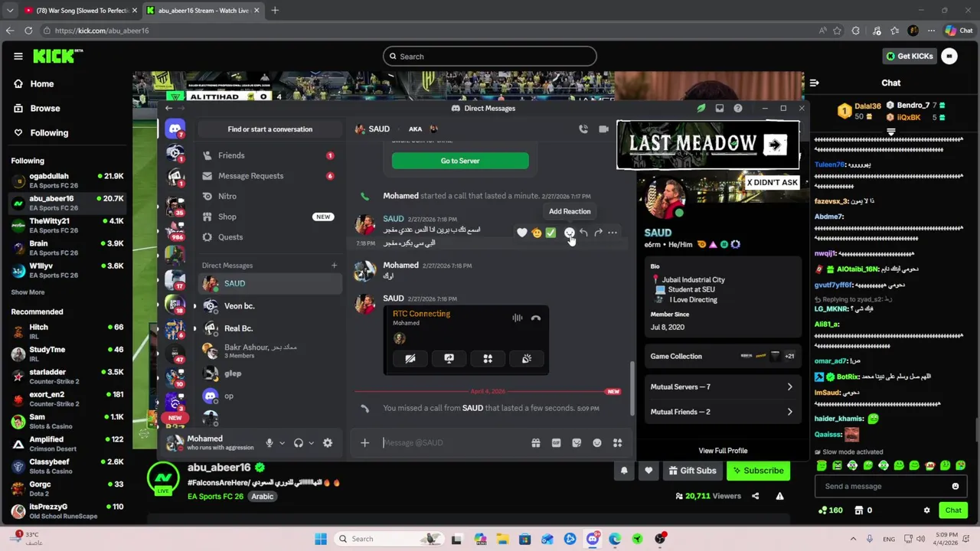Open Veon bc. direct message
The image size is (980, 551).
(x=269, y=306)
